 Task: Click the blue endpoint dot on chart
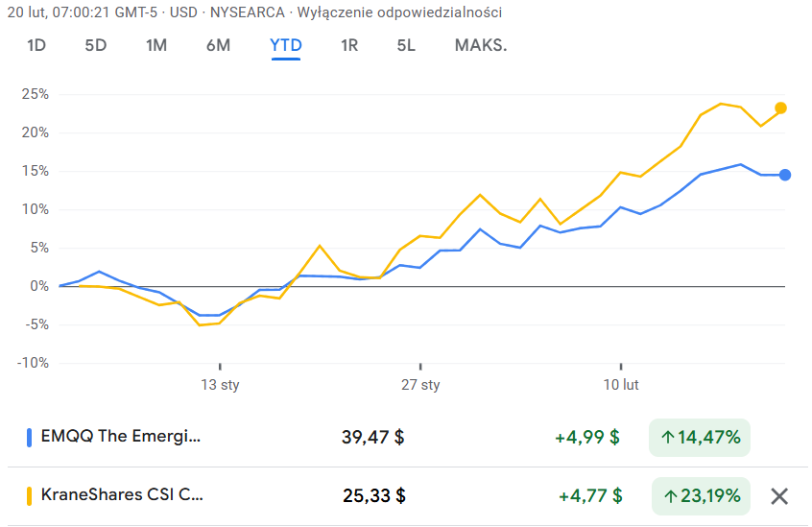click(784, 175)
